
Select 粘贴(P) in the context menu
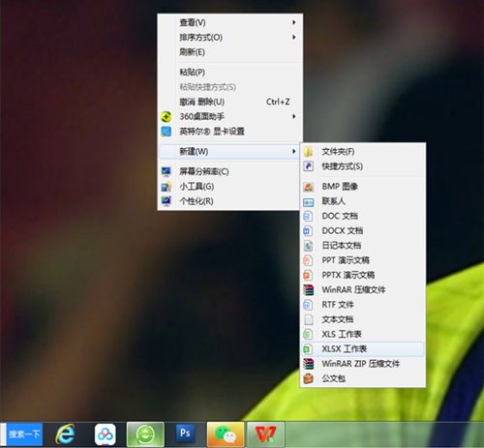[229, 72]
